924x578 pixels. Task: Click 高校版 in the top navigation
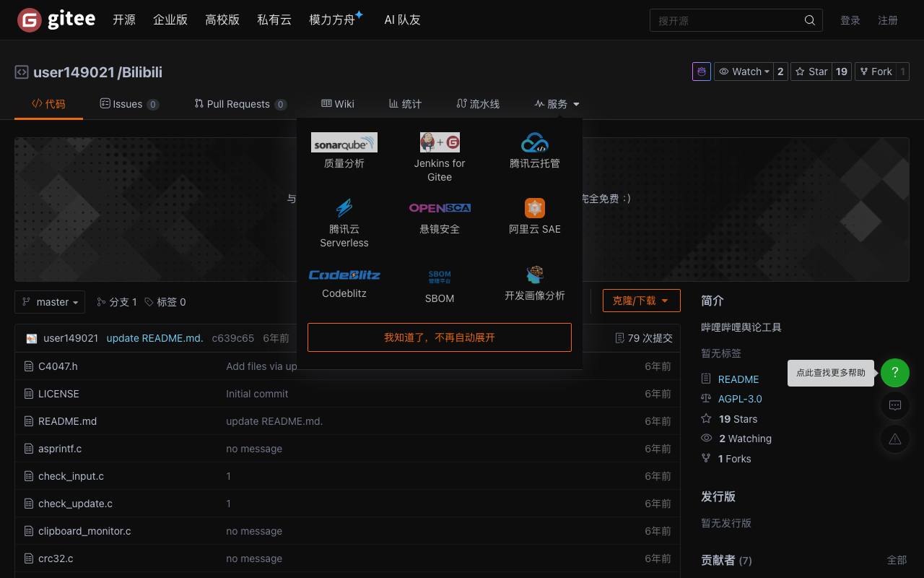tap(222, 20)
